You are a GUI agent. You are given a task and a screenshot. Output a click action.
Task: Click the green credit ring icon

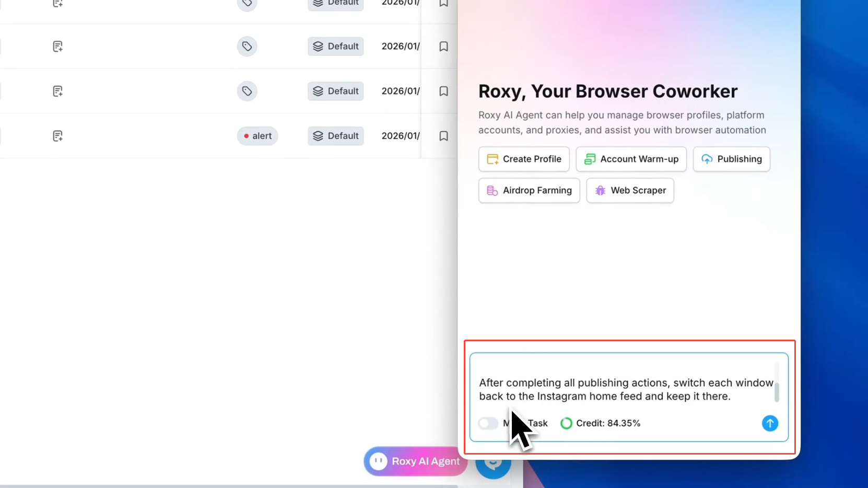(x=566, y=423)
